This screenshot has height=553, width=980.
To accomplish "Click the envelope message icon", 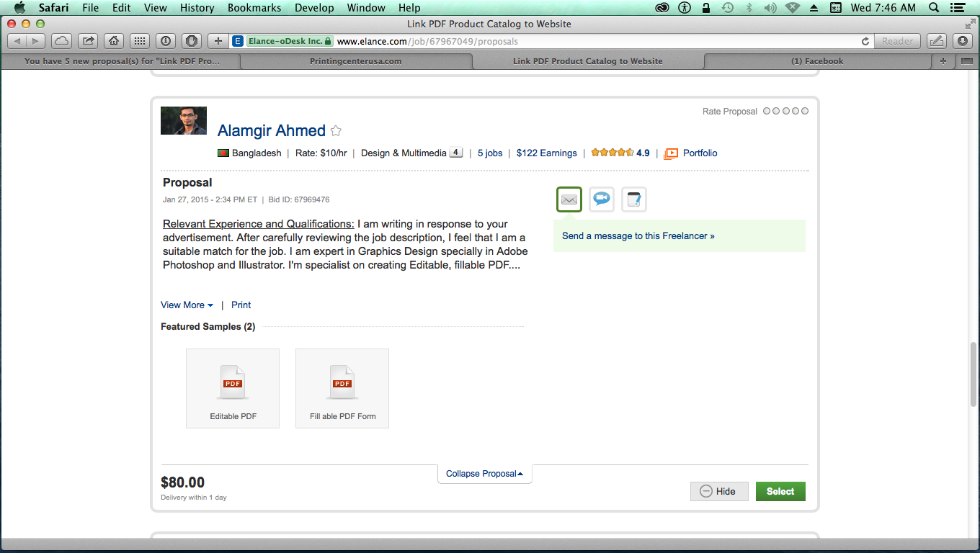I will tap(569, 199).
